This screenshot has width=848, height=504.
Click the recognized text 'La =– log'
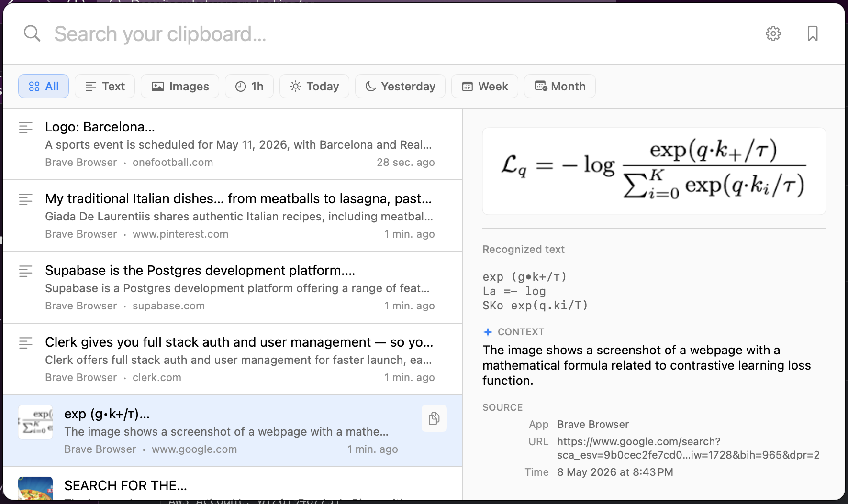point(514,291)
